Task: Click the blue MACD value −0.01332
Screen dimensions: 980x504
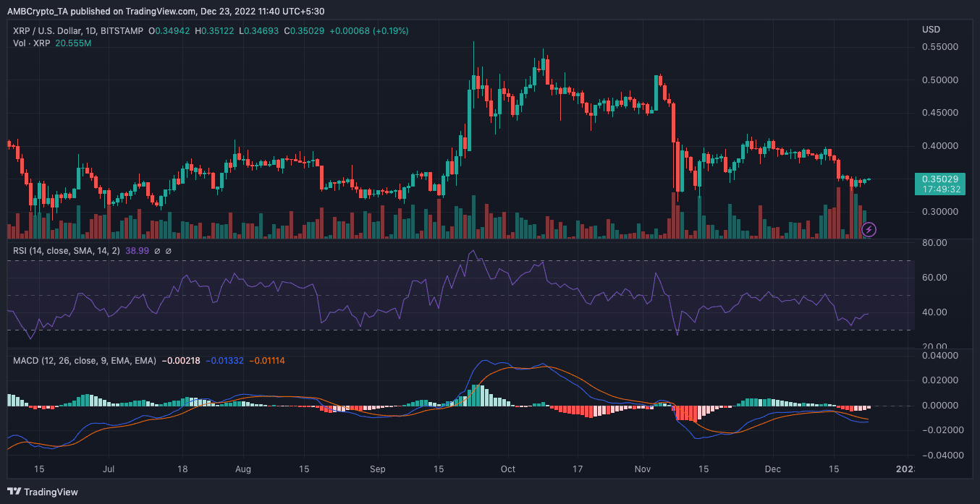Action: tap(225, 360)
